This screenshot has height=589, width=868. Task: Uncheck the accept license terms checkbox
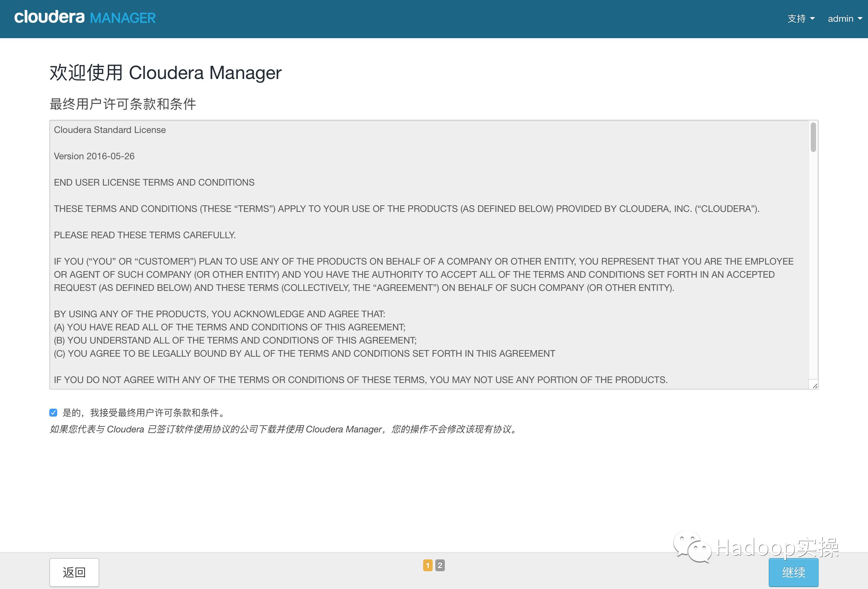pos(53,413)
